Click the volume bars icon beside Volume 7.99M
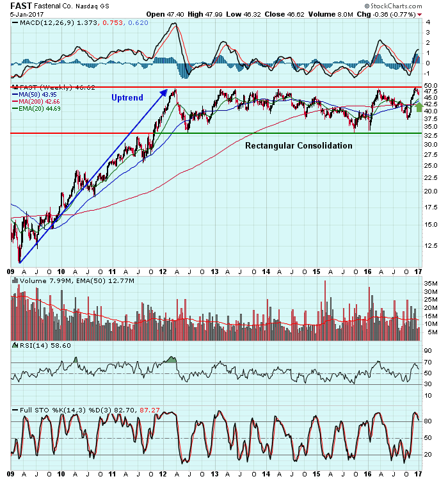The height and width of the screenshot is (479, 448). (x=14, y=280)
